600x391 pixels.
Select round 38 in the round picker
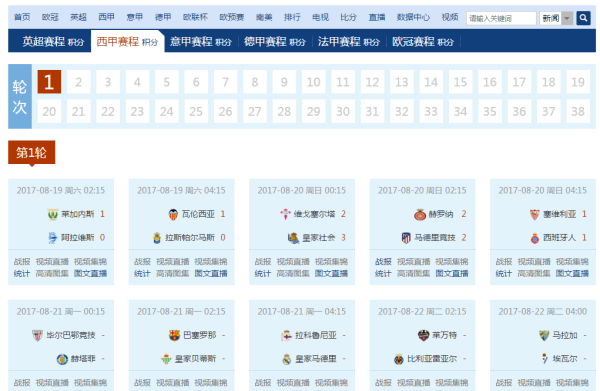(x=578, y=111)
